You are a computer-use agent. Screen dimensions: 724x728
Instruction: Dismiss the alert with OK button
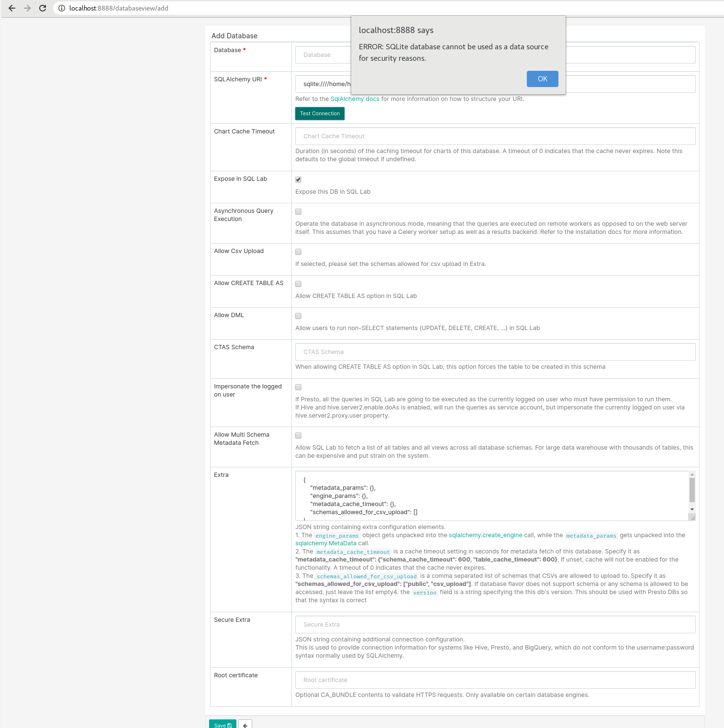click(x=542, y=79)
